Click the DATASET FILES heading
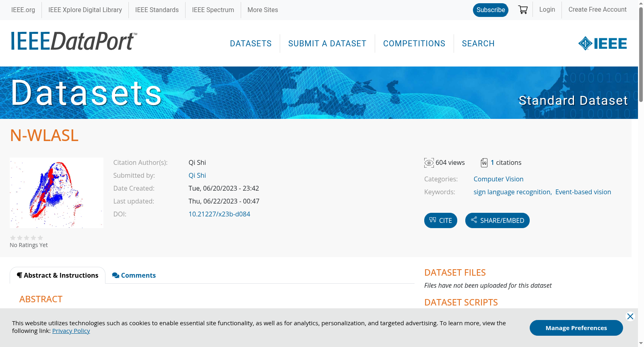The width and height of the screenshot is (644, 347). pyautogui.click(x=455, y=272)
